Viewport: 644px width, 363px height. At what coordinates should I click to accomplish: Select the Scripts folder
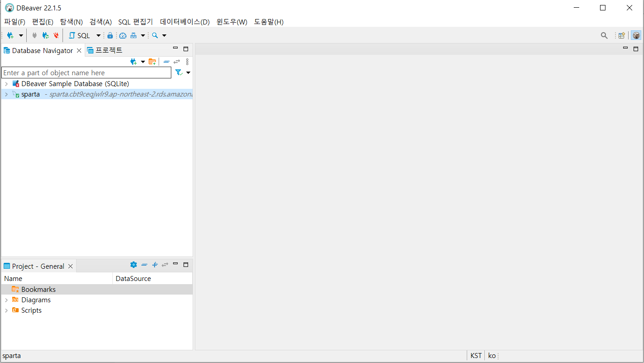[31, 310]
